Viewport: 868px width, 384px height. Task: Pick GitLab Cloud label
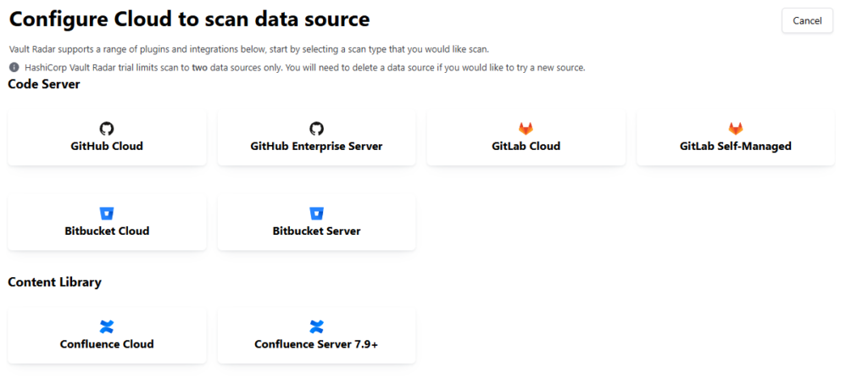pos(526,147)
